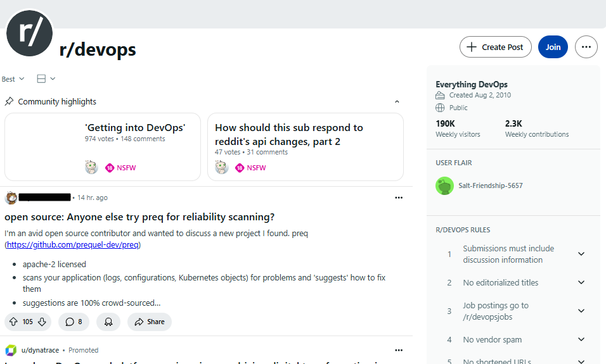The width and height of the screenshot is (606, 364).
Task: Click the Salt-Friendship-5657 username
Action: (x=491, y=185)
